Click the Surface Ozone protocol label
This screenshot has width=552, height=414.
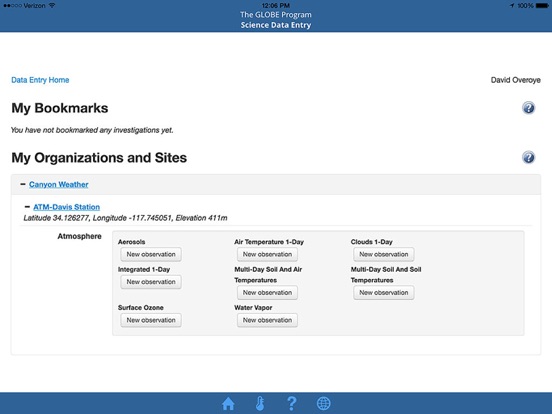[x=140, y=307]
